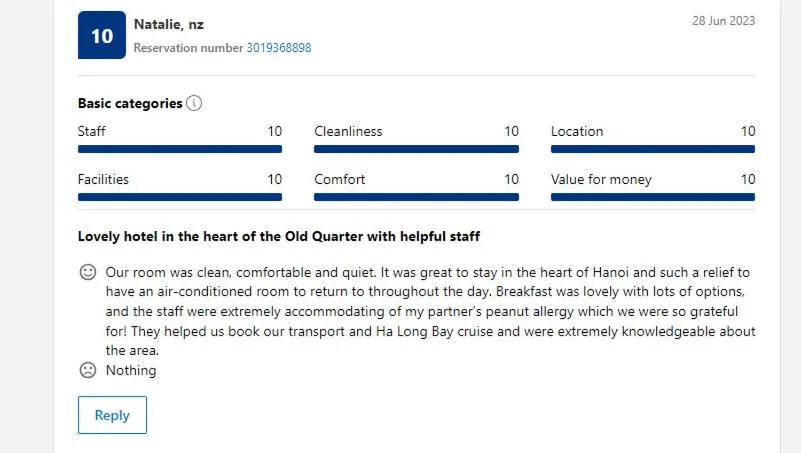
Task: Click the Staff rating bar
Action: pos(180,149)
